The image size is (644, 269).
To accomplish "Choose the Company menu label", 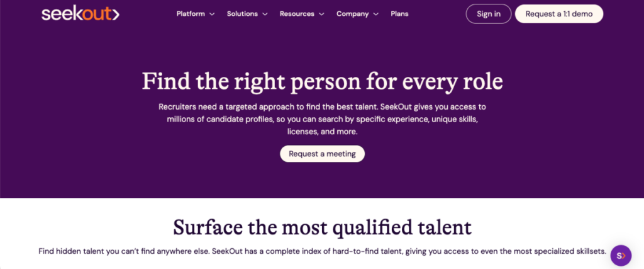I will click(353, 14).
